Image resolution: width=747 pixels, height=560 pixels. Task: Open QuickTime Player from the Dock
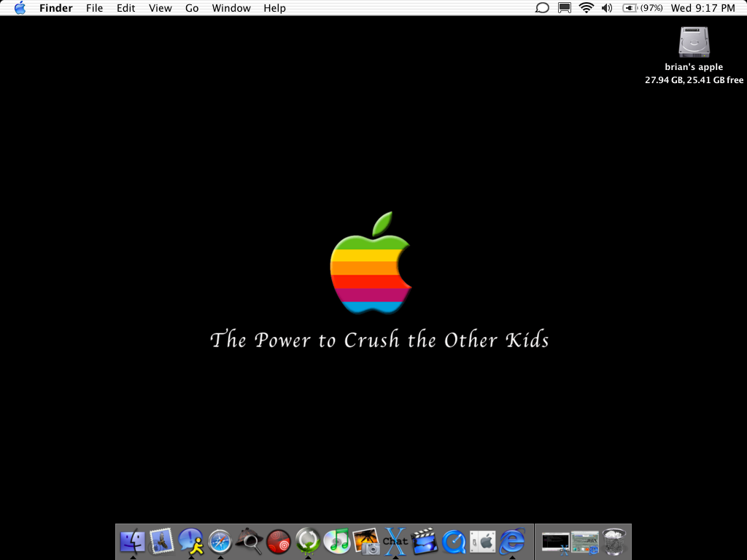coord(454,542)
